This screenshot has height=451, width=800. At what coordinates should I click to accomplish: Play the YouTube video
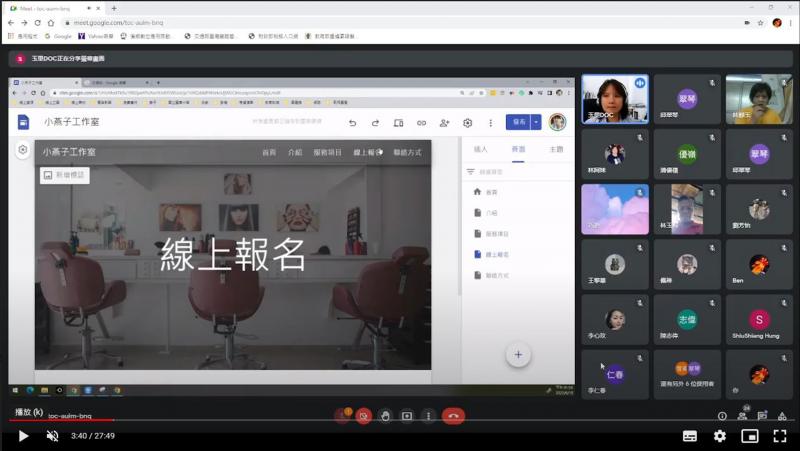[x=23, y=436]
